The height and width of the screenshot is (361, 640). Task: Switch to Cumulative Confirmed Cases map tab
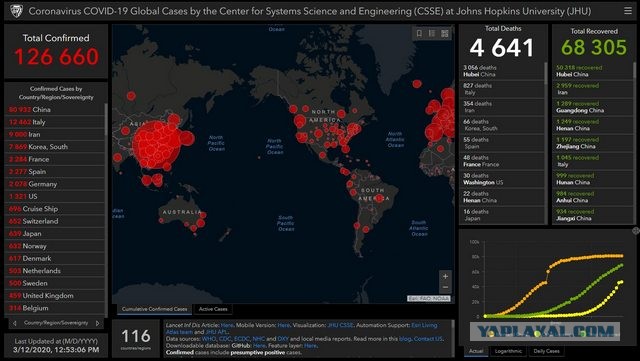154,309
